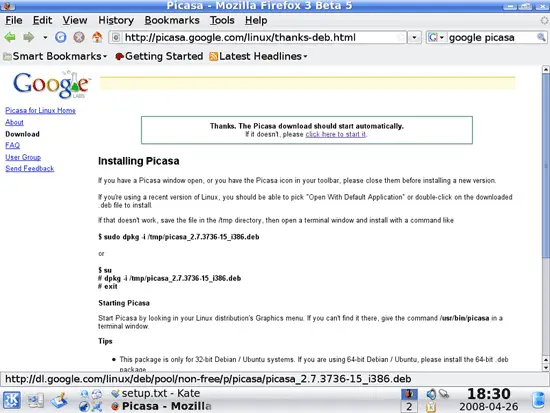Viewport: 550px width, 413px height.
Task: Click the site identity icon in URL bar
Action: 116,37
